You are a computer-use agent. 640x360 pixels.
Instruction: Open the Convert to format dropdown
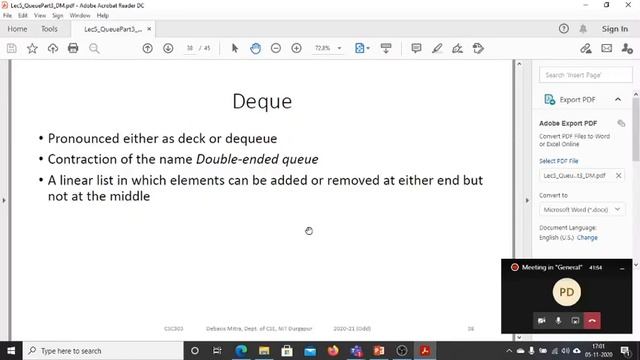click(x=582, y=210)
